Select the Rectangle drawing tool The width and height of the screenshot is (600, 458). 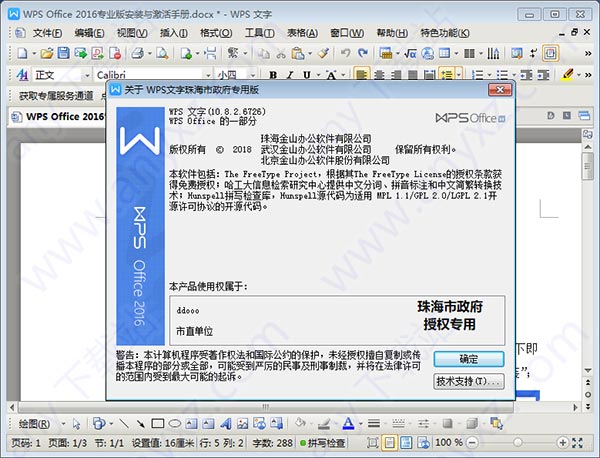(x=158, y=423)
